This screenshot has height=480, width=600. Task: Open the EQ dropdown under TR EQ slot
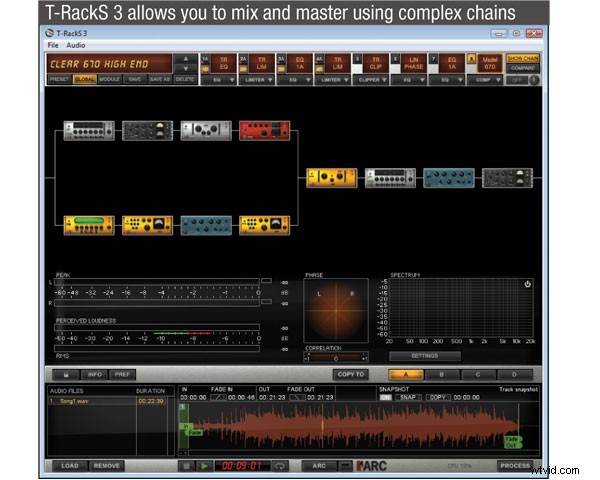[x=219, y=80]
